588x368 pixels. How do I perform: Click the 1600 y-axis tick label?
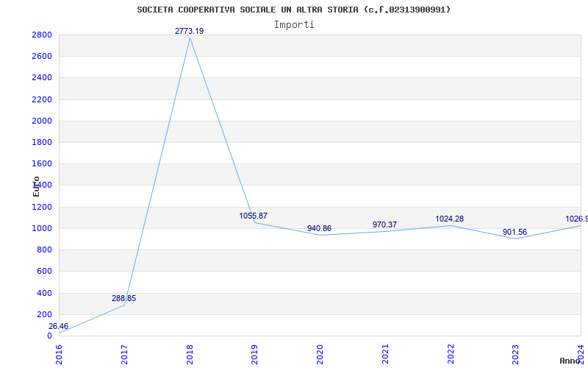click(x=42, y=163)
